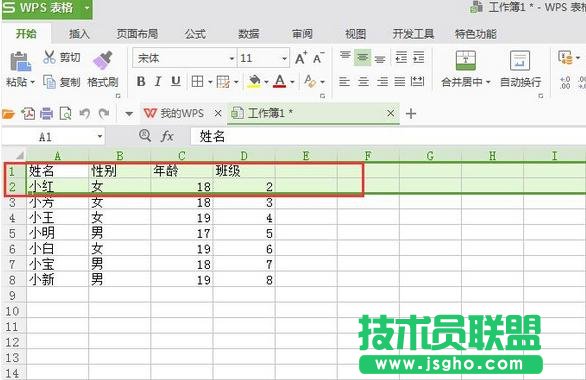The image size is (586, 380).
Task: Click Wrap Text (自动换行) button
Action: click(x=520, y=68)
